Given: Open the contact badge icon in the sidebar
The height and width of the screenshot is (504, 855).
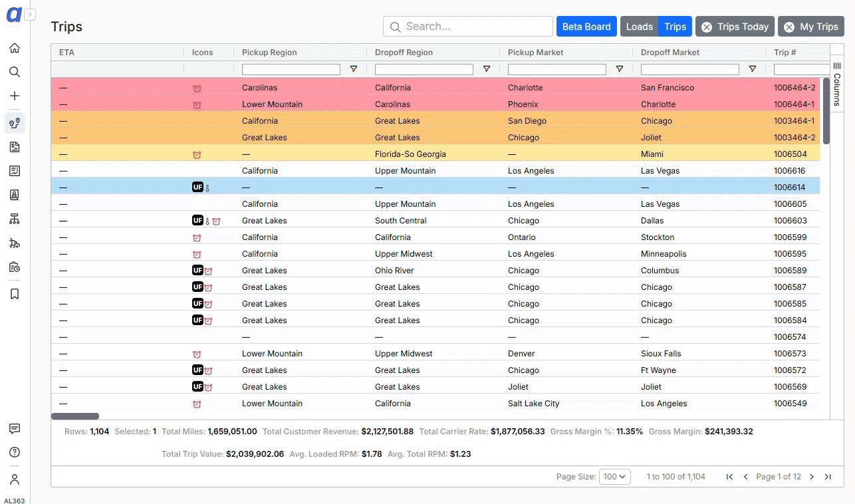Looking at the screenshot, I should click(15, 195).
